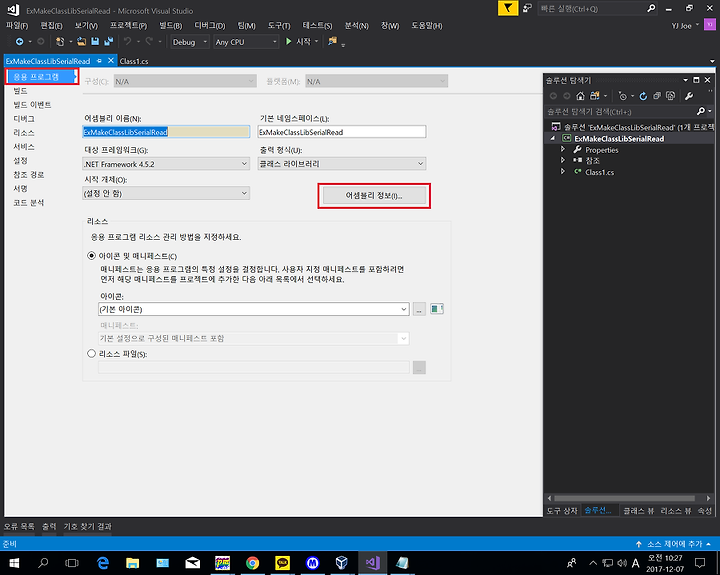
Task: Click the 어셈블리 정보 button
Action: [374, 196]
